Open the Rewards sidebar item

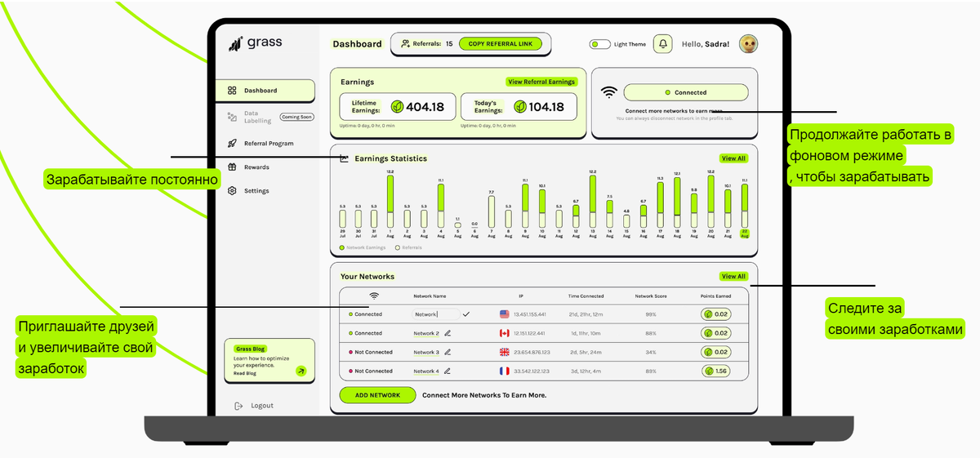pyautogui.click(x=256, y=167)
